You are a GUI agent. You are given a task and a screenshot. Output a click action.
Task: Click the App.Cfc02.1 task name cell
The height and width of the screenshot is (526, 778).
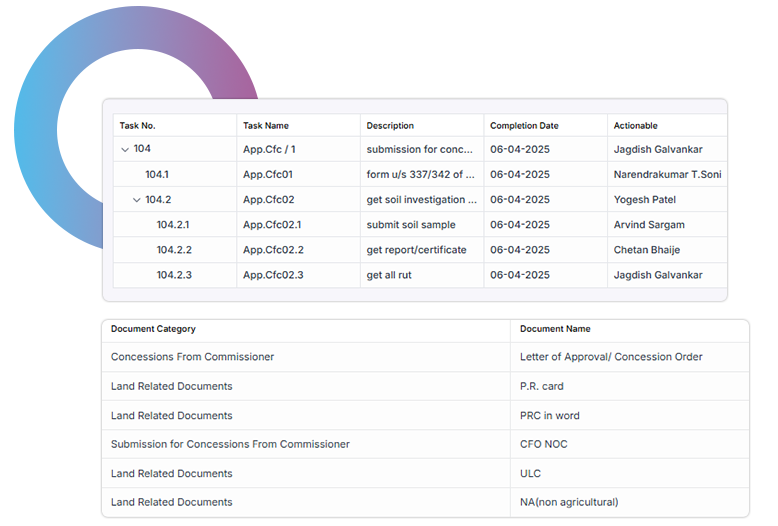click(x=272, y=225)
